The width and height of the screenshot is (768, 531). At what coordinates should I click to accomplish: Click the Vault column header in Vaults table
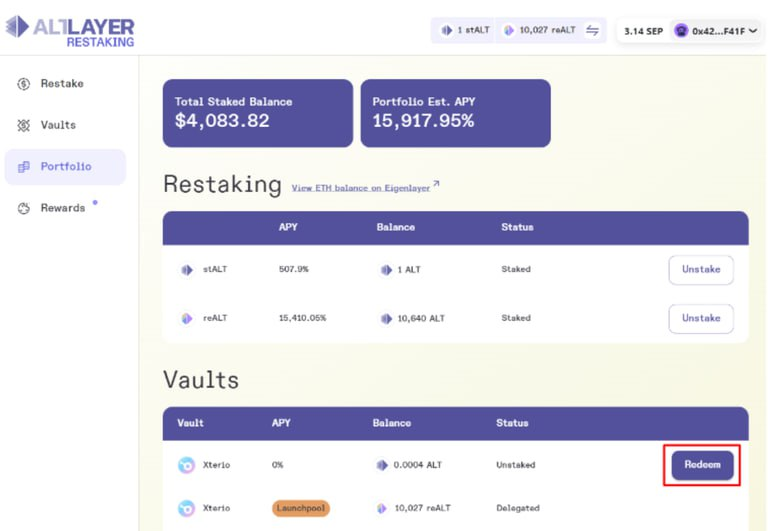click(x=190, y=423)
